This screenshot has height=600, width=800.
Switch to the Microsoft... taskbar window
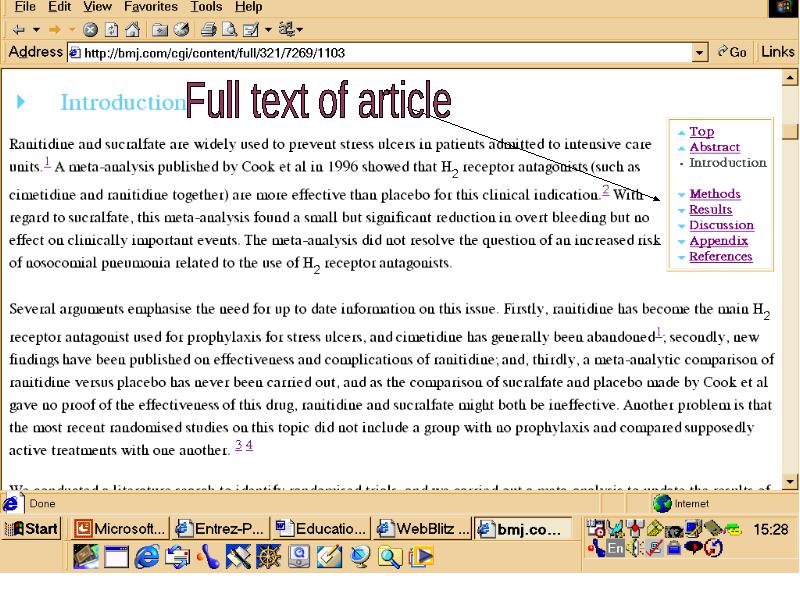[119, 529]
